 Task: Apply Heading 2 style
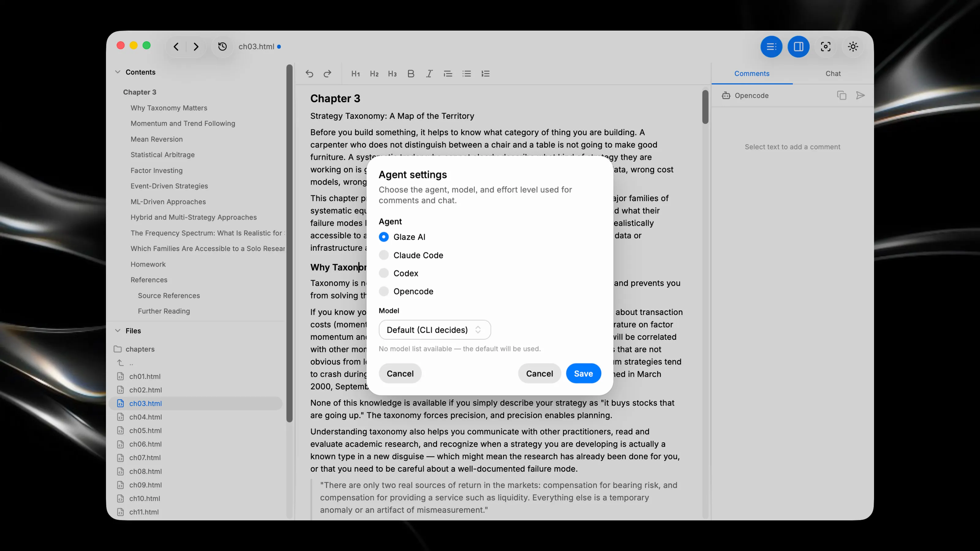click(374, 73)
